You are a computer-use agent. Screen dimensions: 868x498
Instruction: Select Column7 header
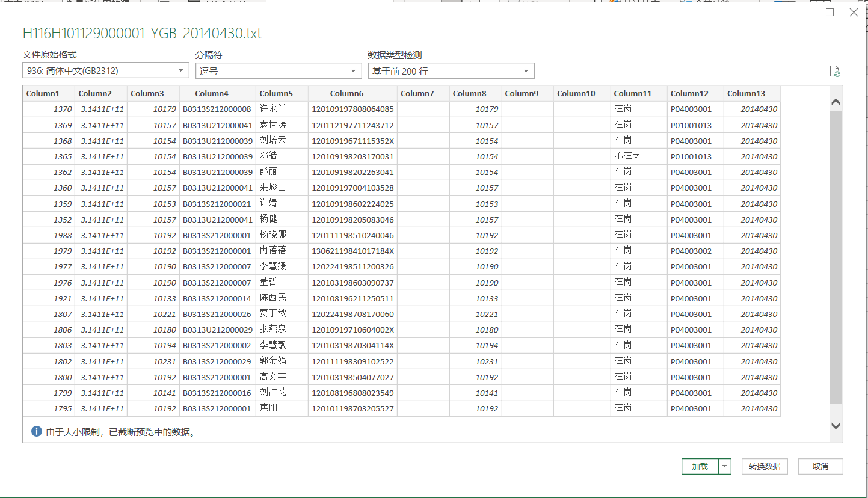pyautogui.click(x=423, y=93)
